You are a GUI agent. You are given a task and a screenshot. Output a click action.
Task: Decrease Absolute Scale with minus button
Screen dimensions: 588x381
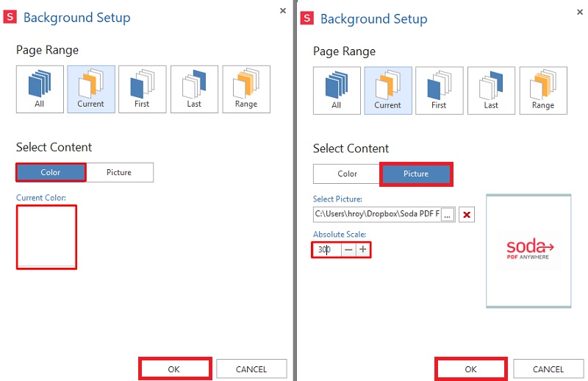pyautogui.click(x=348, y=249)
